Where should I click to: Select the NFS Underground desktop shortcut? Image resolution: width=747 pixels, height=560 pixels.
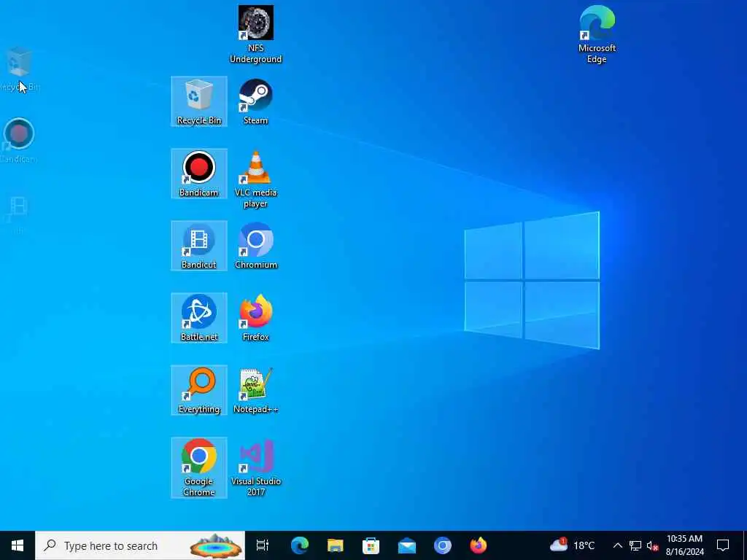pyautogui.click(x=256, y=34)
